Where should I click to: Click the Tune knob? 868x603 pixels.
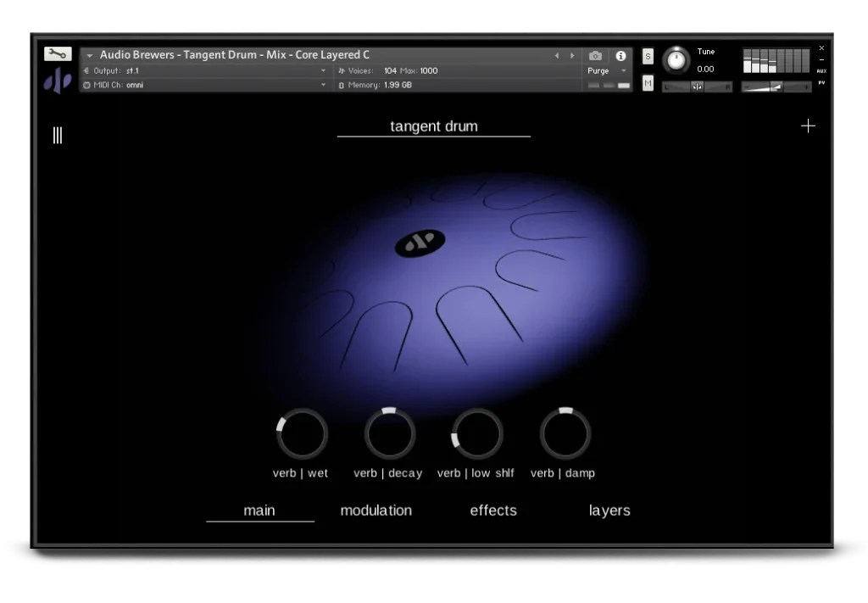676,60
